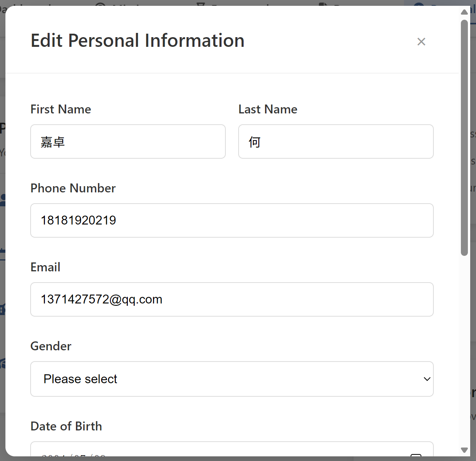476x461 pixels.
Task: Click the 'Date of Birth' label
Action: coord(66,426)
